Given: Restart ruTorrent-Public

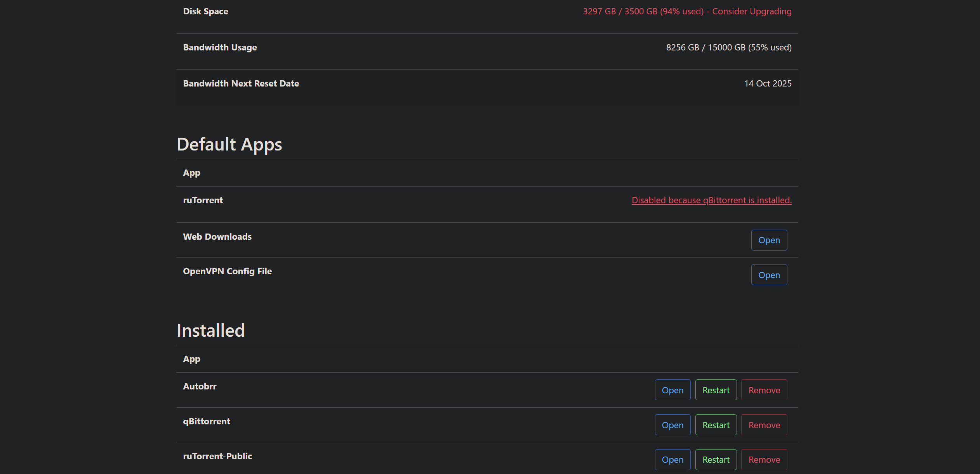Looking at the screenshot, I should pyautogui.click(x=716, y=460).
